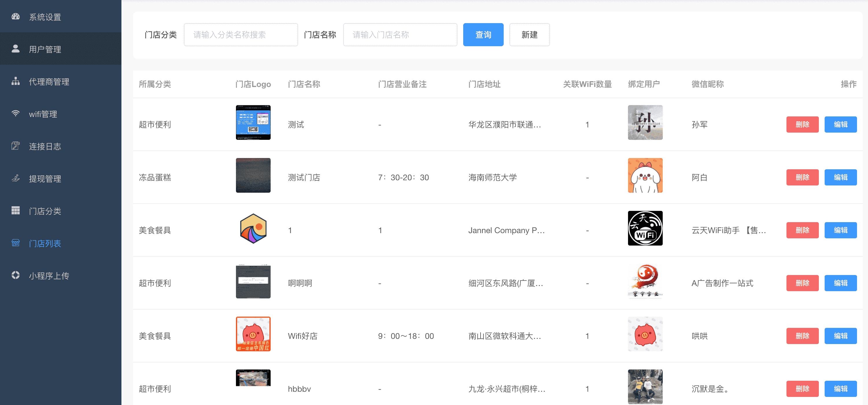This screenshot has height=405, width=868.
Task: Open the hexagon logo of store 1
Action: click(253, 228)
